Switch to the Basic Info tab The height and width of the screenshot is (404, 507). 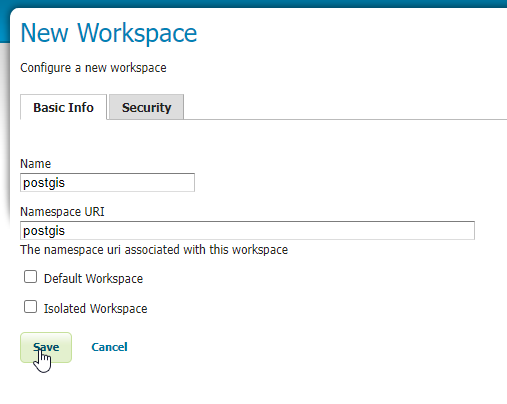click(63, 107)
